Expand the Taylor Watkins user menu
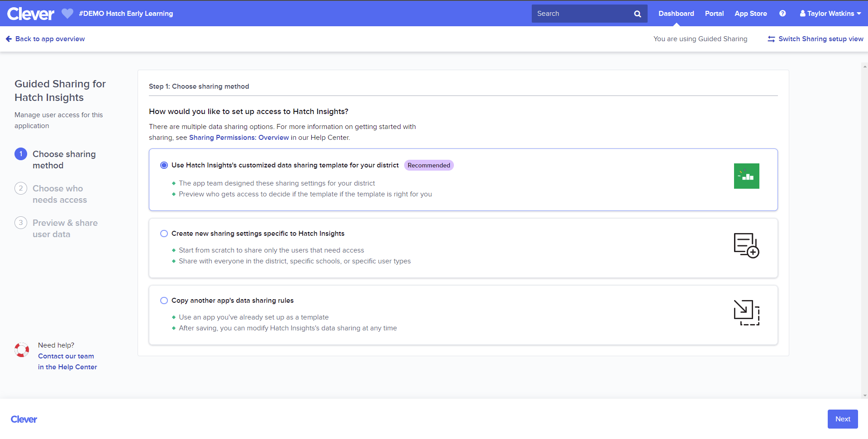This screenshot has height=439, width=868. click(x=830, y=14)
